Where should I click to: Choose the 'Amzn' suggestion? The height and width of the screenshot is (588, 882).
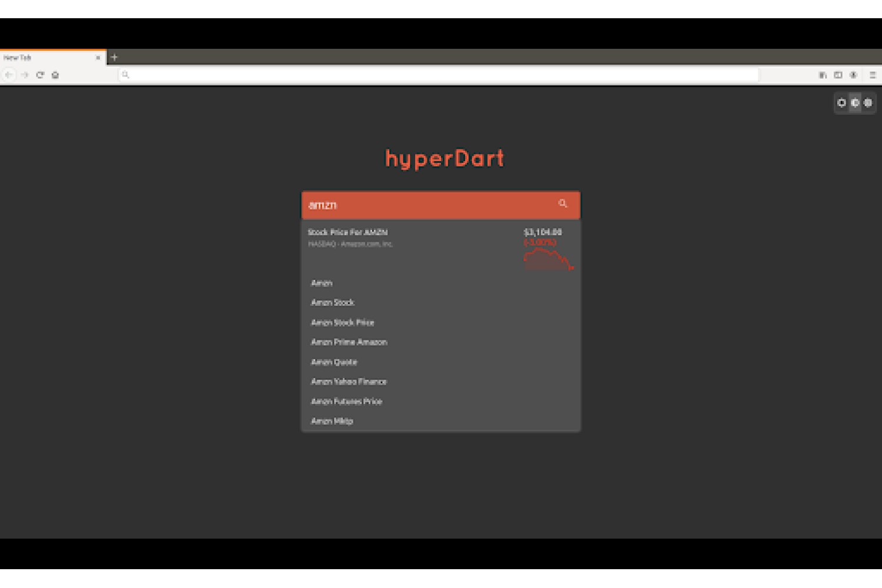click(441, 283)
